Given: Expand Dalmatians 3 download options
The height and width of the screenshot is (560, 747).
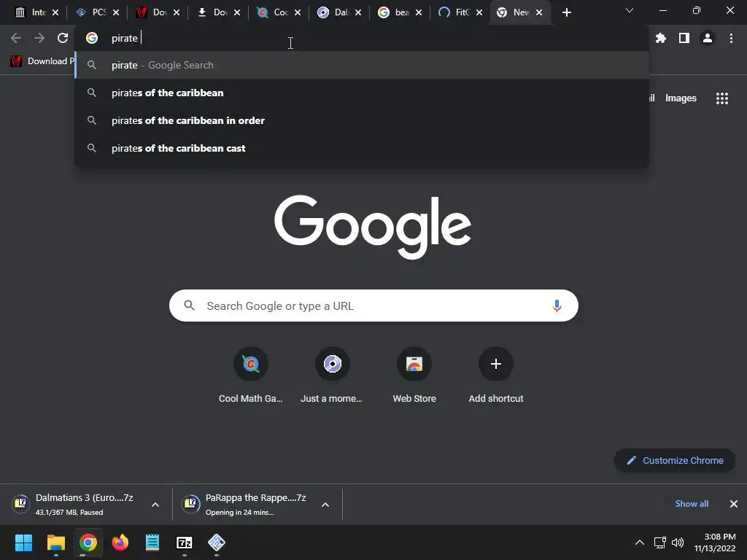Looking at the screenshot, I should tap(155, 505).
